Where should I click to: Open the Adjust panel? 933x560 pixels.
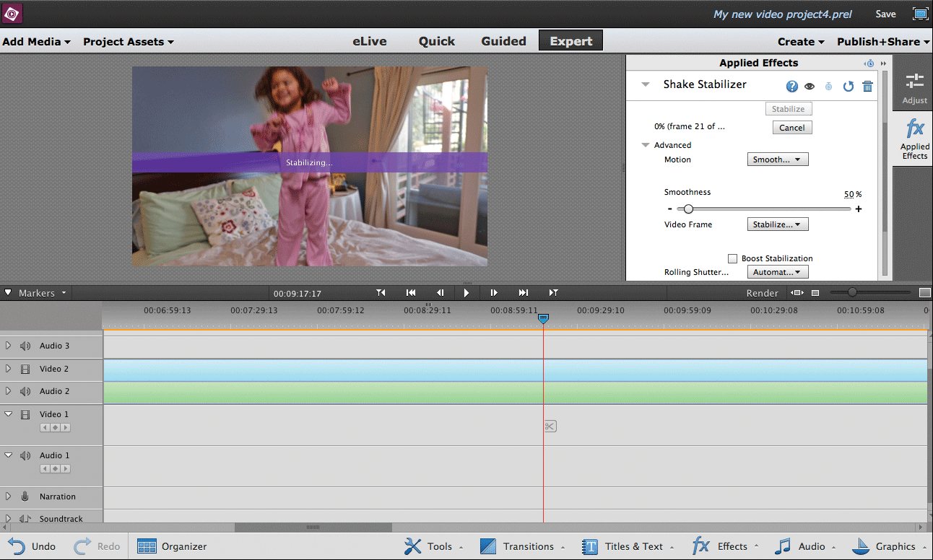[914, 89]
